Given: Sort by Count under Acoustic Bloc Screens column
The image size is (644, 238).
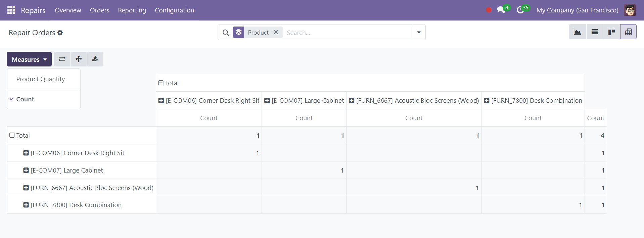Looking at the screenshot, I should [414, 118].
